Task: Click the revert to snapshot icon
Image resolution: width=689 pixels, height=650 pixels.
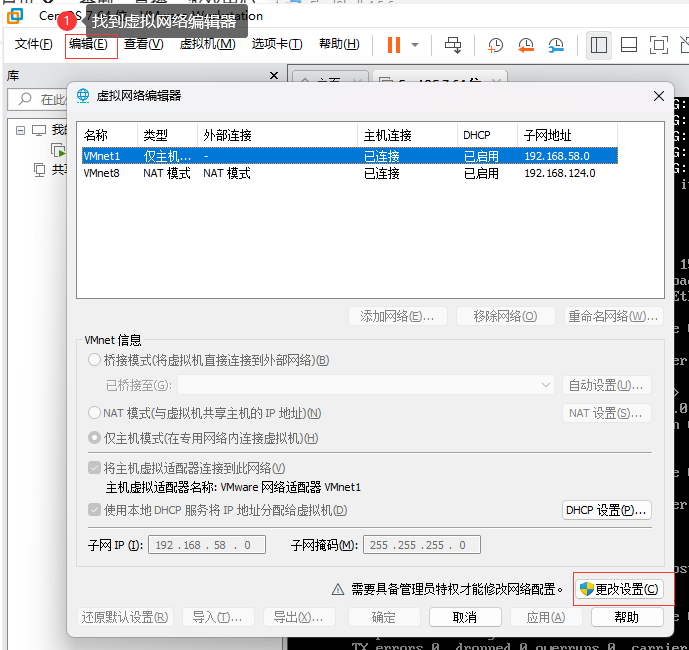Action: point(526,45)
